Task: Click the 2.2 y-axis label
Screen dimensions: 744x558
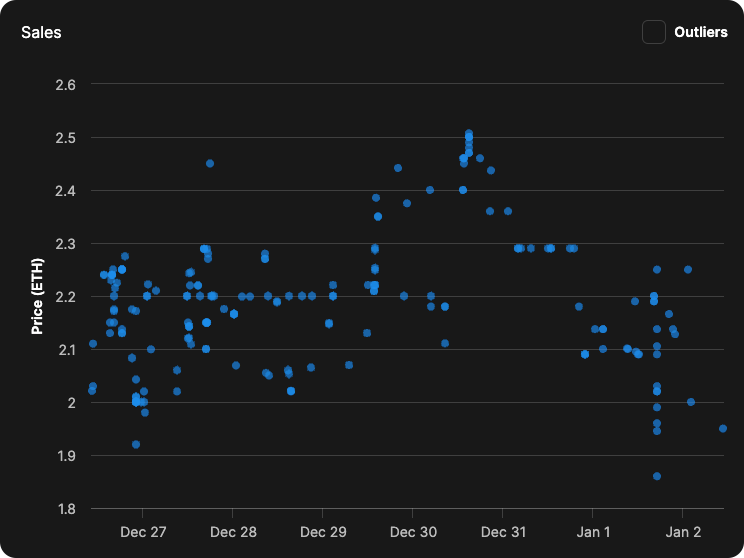Action: tap(65, 297)
